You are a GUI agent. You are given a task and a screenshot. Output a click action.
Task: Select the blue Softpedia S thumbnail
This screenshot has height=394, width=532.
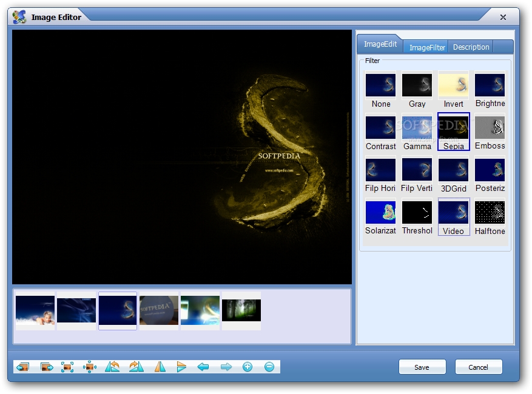point(118,310)
